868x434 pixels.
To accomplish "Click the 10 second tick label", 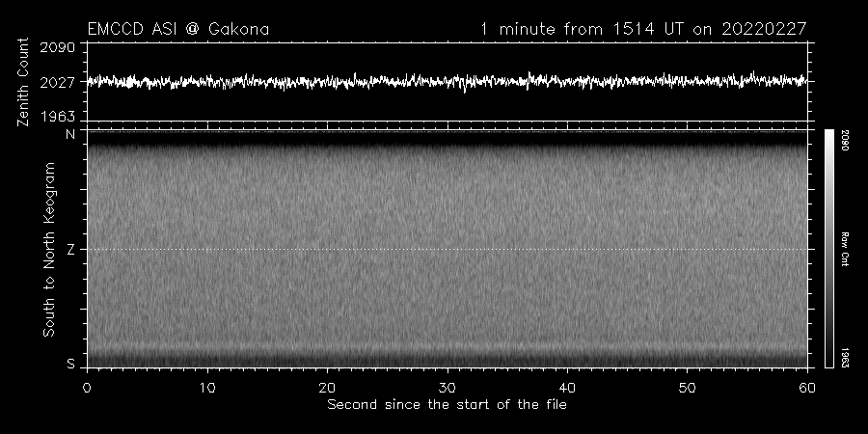I will click(207, 388).
